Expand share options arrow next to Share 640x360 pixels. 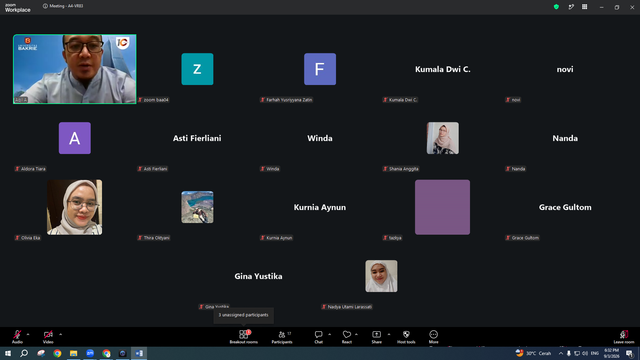389,334
